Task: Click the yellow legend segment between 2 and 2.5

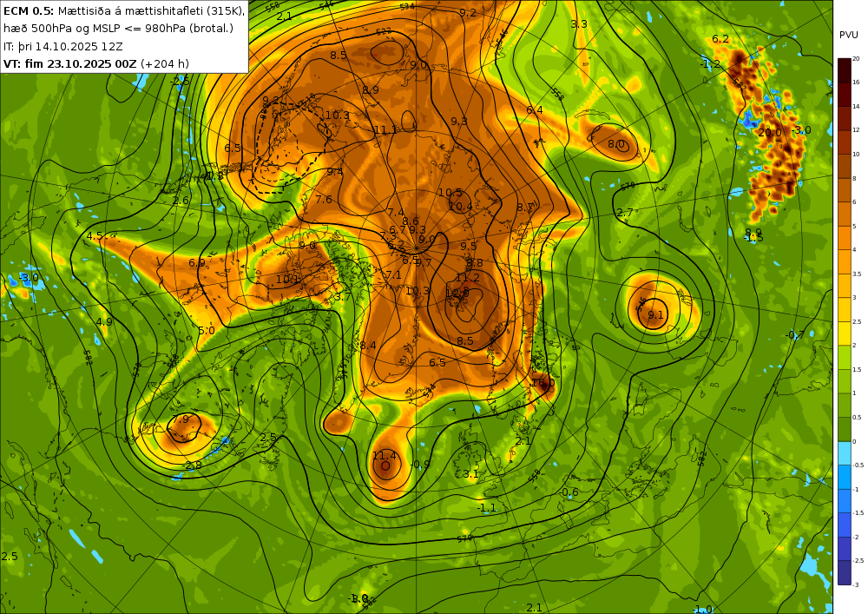Action: 845,333
